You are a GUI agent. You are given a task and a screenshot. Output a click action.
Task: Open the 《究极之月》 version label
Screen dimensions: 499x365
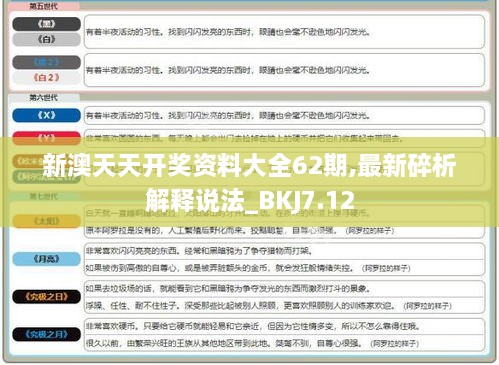(47, 334)
